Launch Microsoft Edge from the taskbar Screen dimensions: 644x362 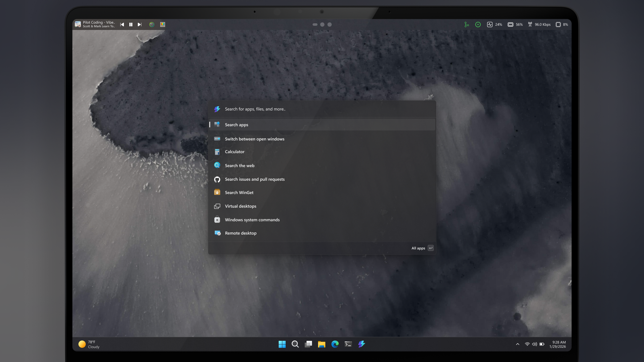click(335, 344)
